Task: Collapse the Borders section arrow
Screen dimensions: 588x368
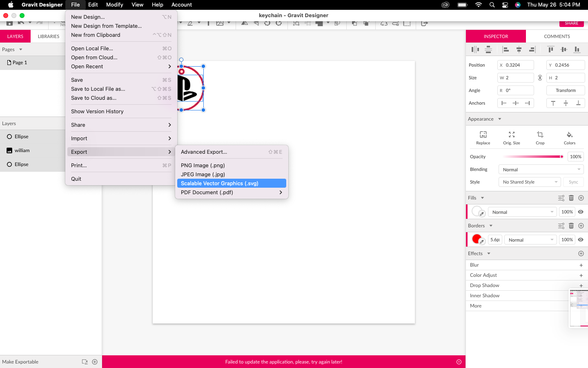Action: pos(491,226)
